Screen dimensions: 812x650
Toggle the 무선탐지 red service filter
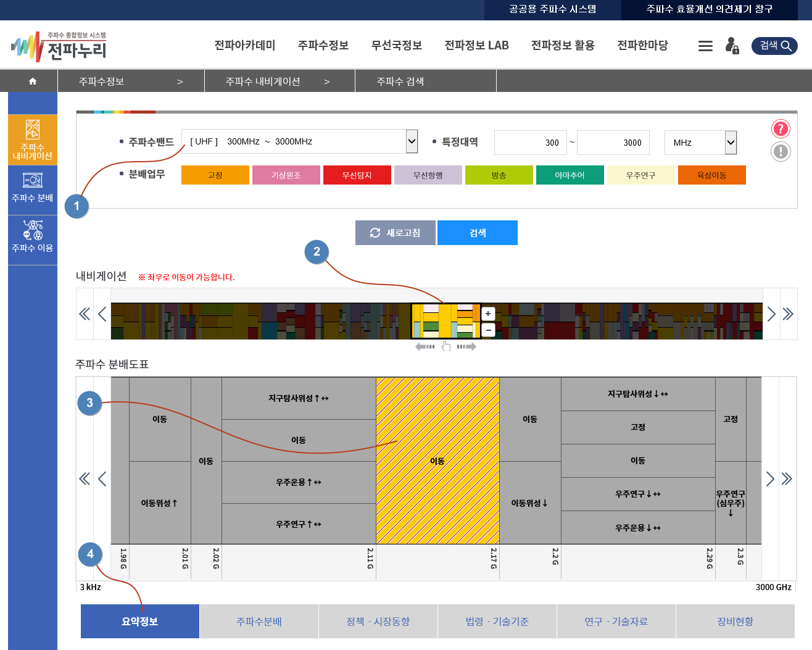(x=357, y=175)
